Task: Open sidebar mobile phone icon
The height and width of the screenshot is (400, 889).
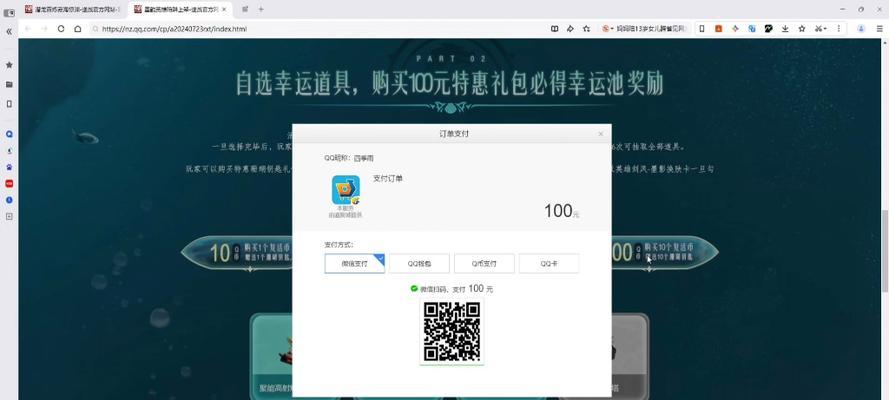Action: pos(9,104)
